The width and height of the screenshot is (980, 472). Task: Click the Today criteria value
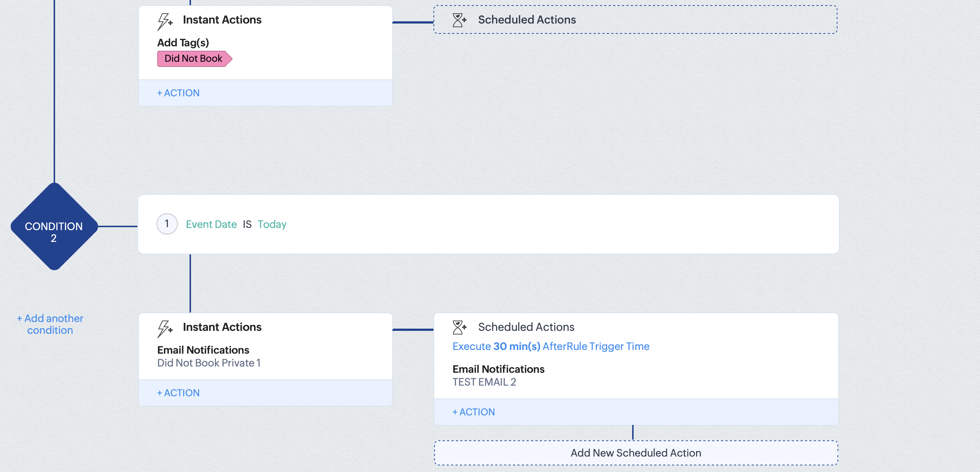click(272, 224)
